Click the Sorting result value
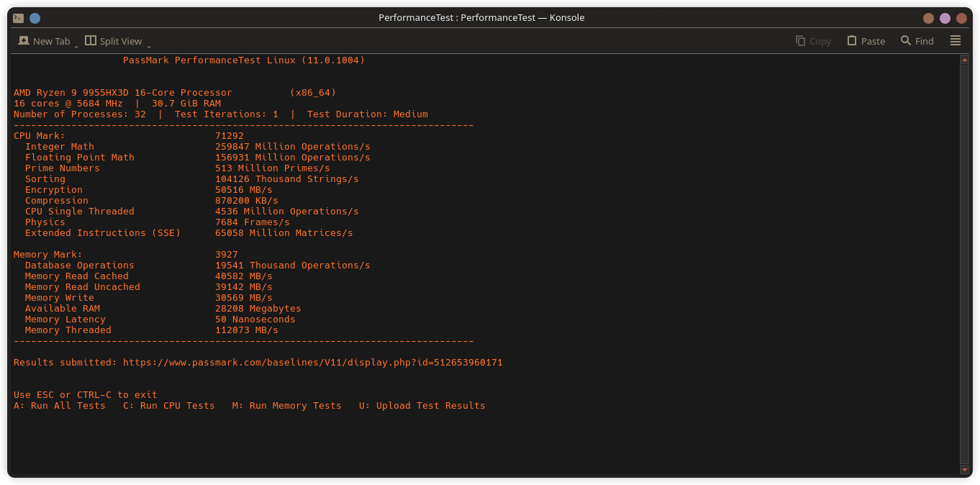The width and height of the screenshot is (980, 485). pos(287,179)
